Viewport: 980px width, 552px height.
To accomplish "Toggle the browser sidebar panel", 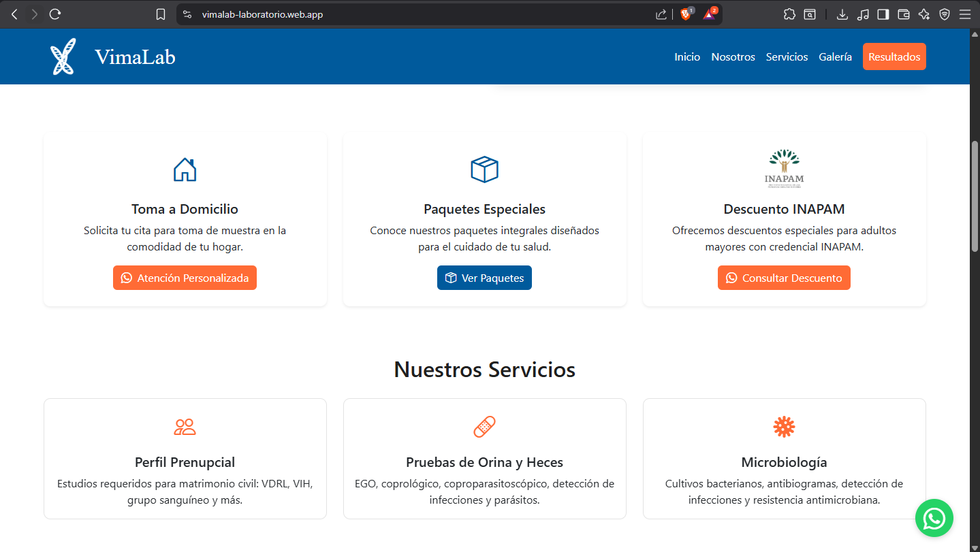I will 883,14.
